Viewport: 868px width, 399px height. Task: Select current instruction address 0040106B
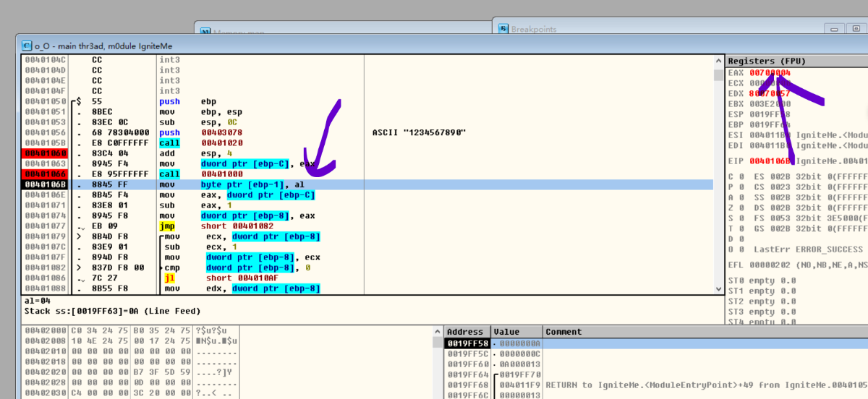(46, 185)
